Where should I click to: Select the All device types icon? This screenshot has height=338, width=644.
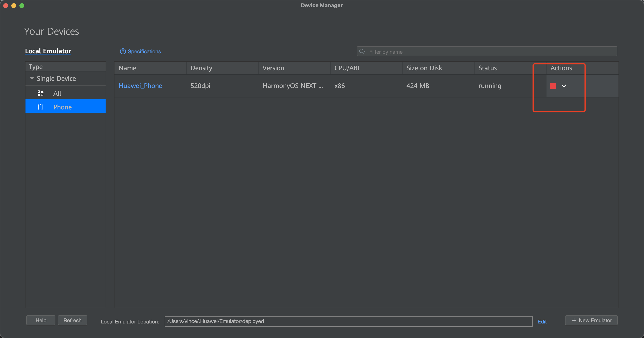(x=40, y=93)
